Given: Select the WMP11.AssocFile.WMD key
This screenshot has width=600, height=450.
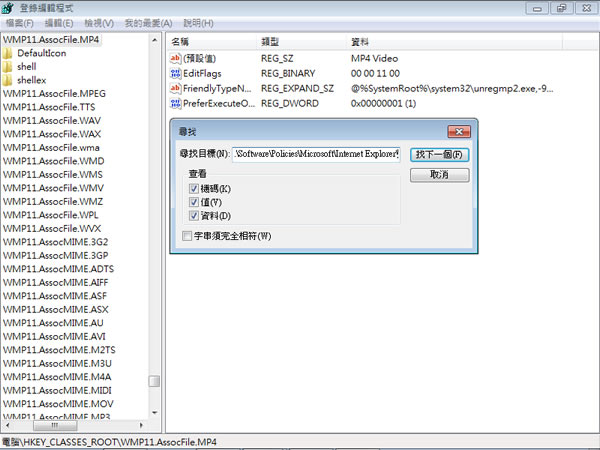Looking at the screenshot, I should [x=54, y=161].
